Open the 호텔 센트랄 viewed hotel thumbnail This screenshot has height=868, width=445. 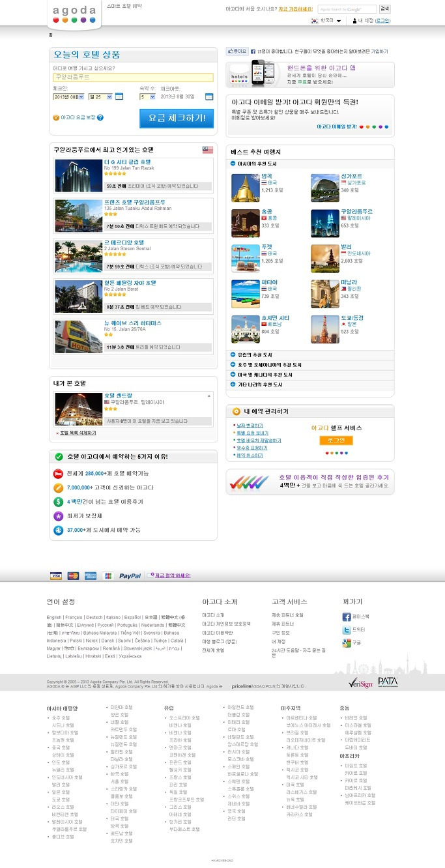[78, 409]
